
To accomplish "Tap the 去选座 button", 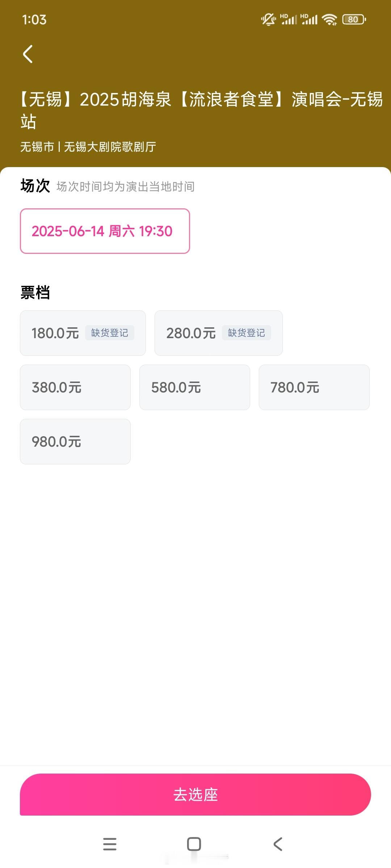I will pyautogui.click(x=195, y=795).
